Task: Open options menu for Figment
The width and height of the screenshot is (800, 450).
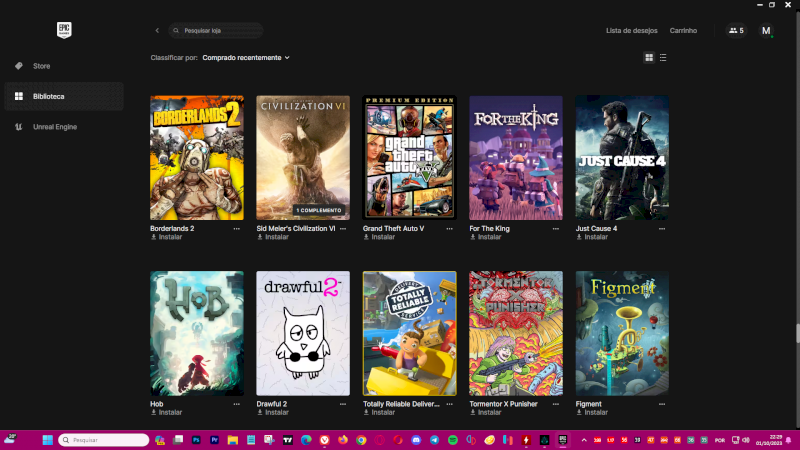Action: [x=662, y=404]
